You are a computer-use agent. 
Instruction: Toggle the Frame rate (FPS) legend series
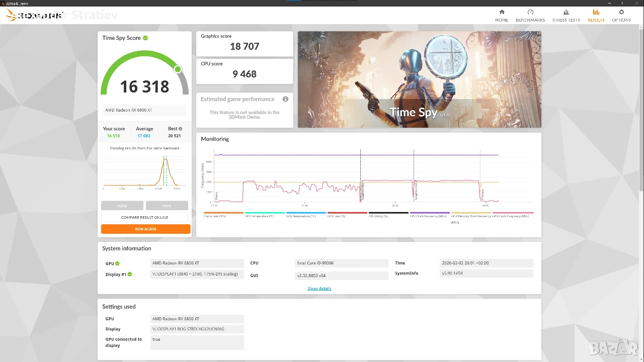223,214
